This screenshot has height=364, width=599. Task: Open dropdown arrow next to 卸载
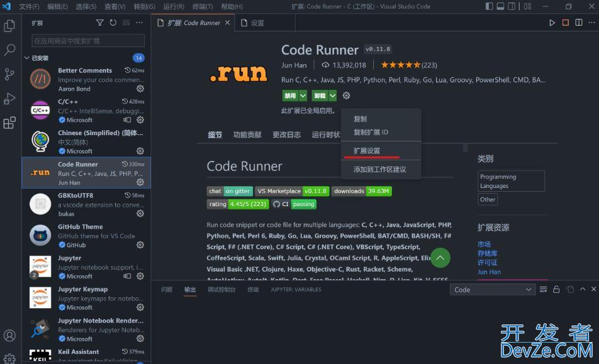click(333, 96)
